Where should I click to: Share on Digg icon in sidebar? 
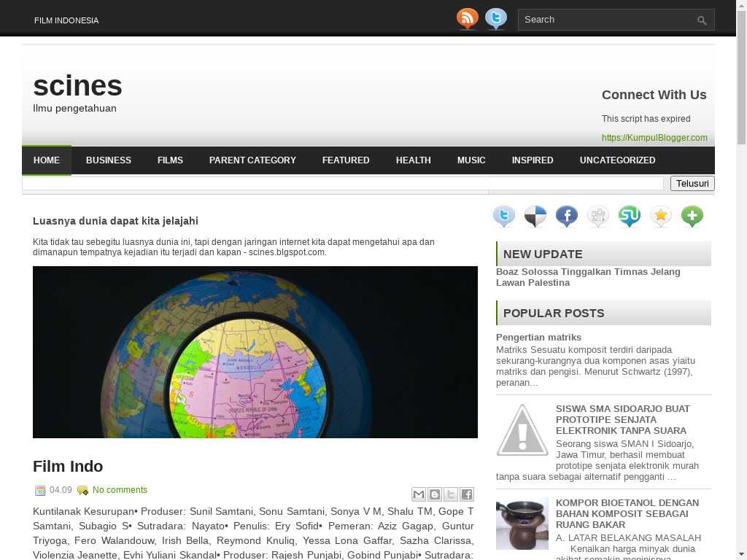[598, 216]
